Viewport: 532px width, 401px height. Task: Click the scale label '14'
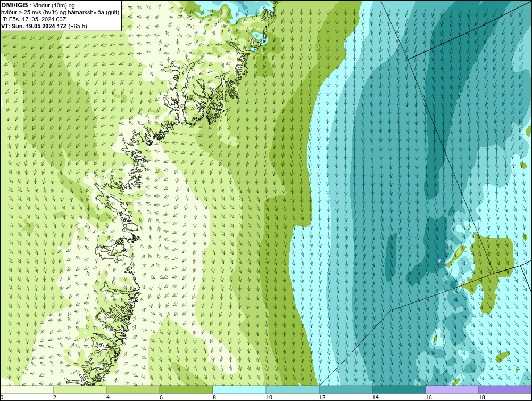(375, 397)
